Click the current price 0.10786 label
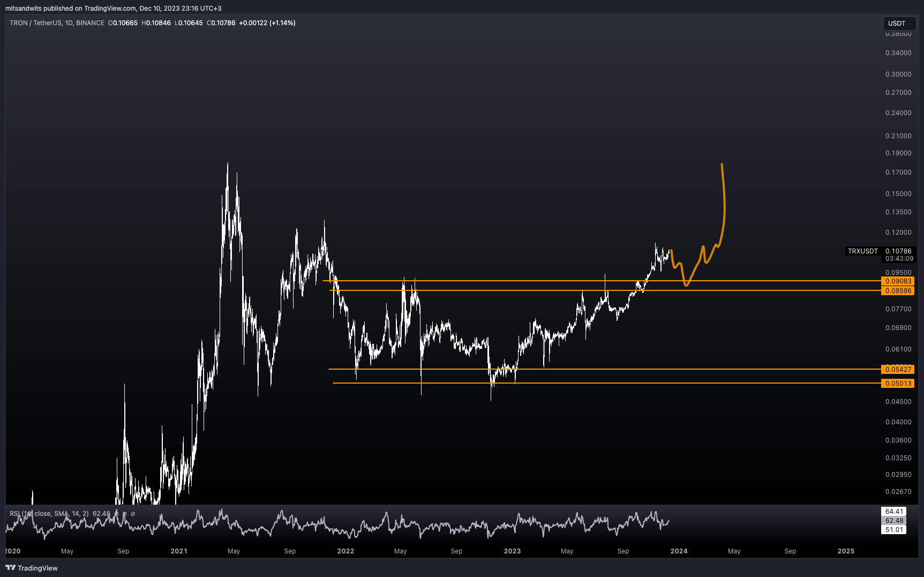 (898, 251)
